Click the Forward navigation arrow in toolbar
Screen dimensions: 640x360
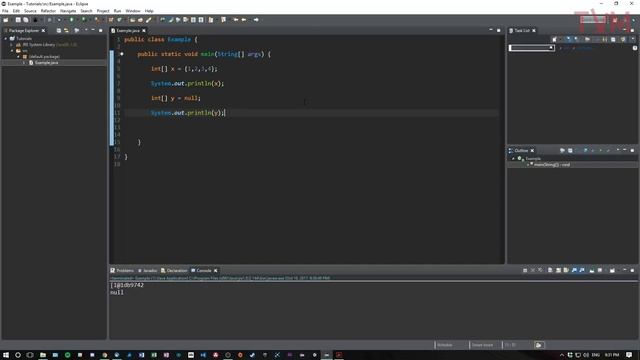pos(256,20)
